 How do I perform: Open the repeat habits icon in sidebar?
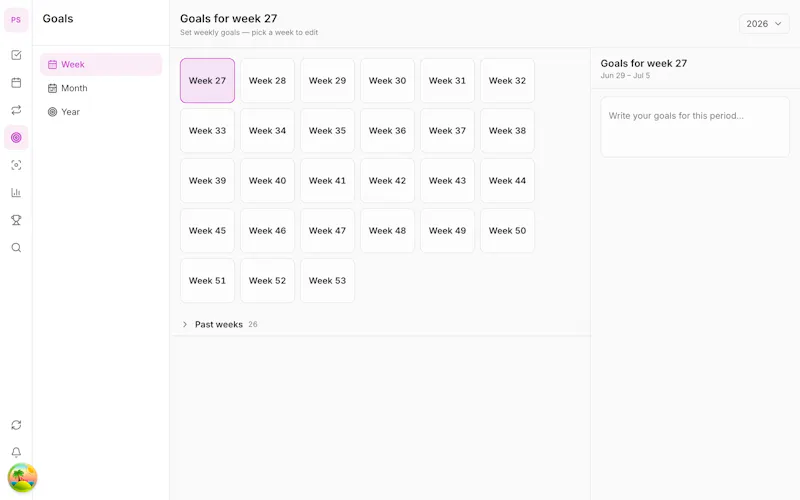(x=16, y=110)
